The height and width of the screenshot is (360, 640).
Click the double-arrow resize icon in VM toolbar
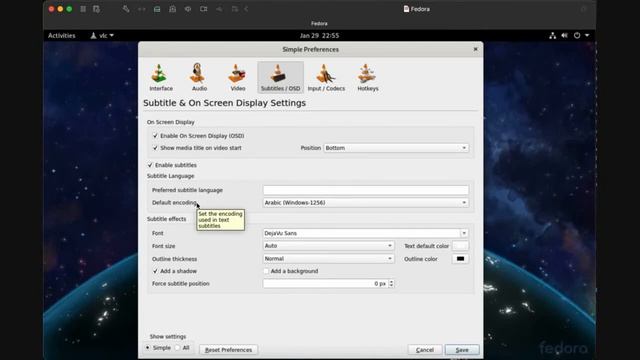click(x=142, y=9)
